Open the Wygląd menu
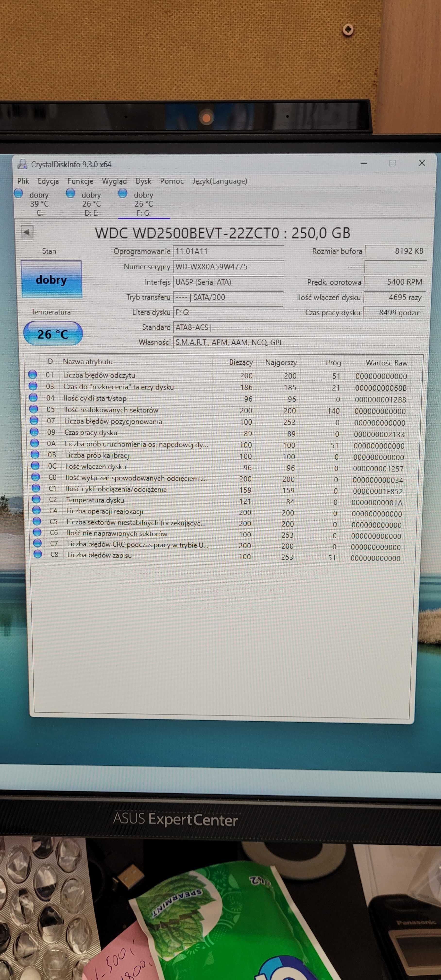The height and width of the screenshot is (980, 441). pyautogui.click(x=114, y=181)
